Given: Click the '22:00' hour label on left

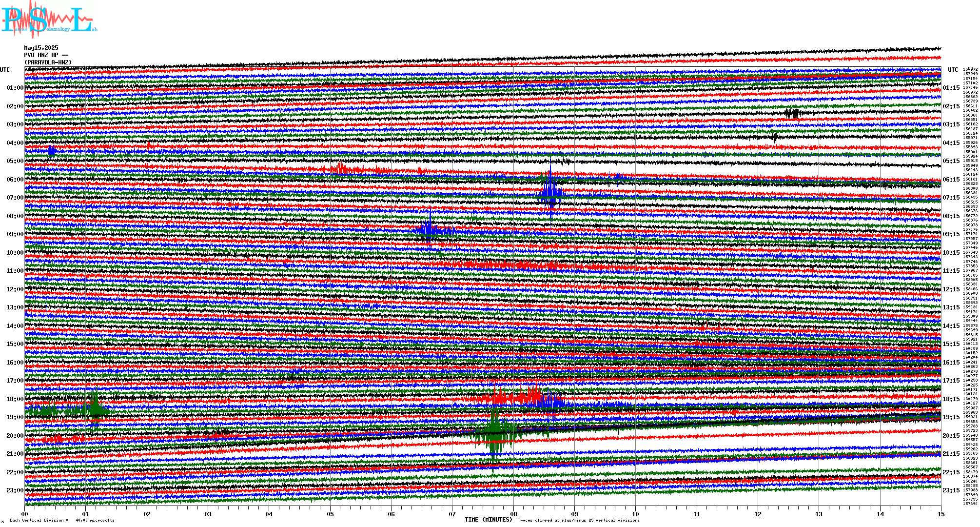Looking at the screenshot, I should [x=15, y=472].
